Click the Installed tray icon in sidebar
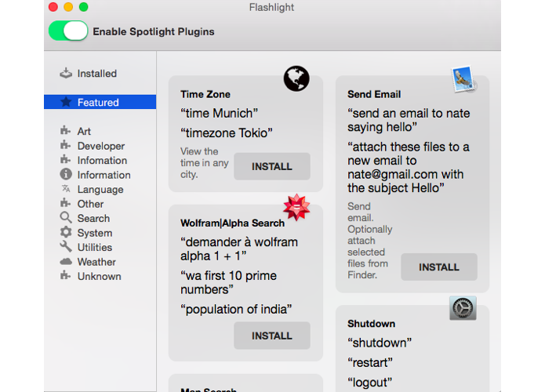 [x=66, y=74]
